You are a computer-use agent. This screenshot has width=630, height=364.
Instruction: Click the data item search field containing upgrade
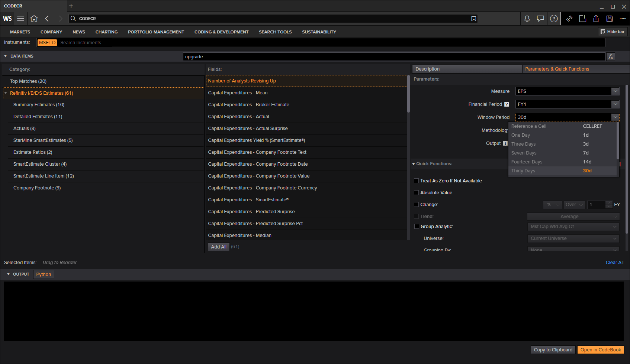click(394, 57)
